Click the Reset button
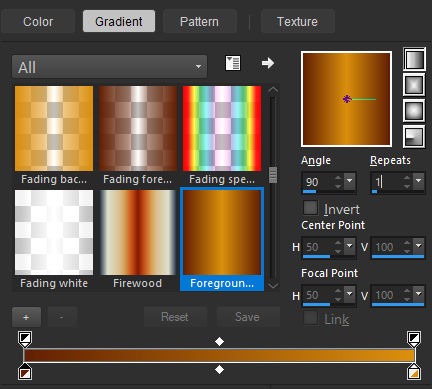The image size is (432, 389). click(x=175, y=317)
